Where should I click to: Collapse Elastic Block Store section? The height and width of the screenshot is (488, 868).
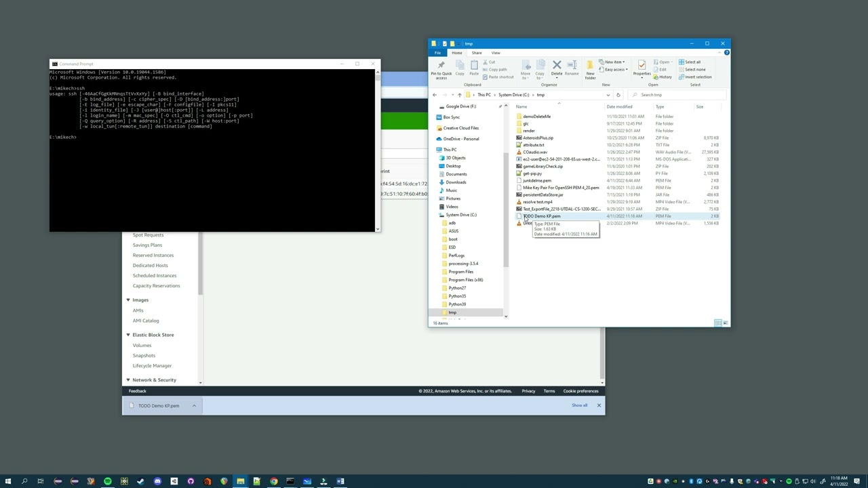128,335
